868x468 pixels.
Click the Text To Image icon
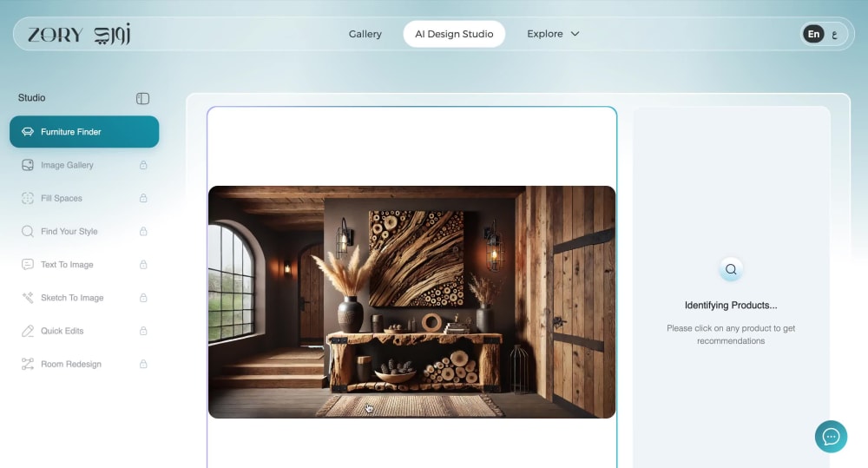coord(28,265)
